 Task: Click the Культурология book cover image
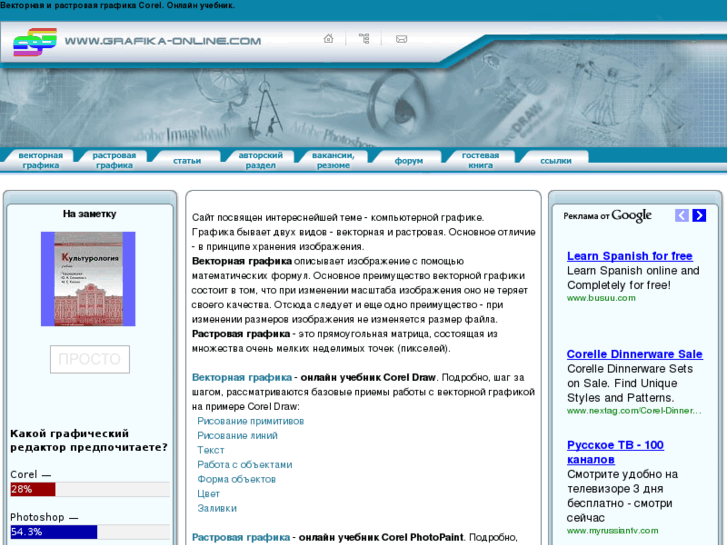[88, 279]
